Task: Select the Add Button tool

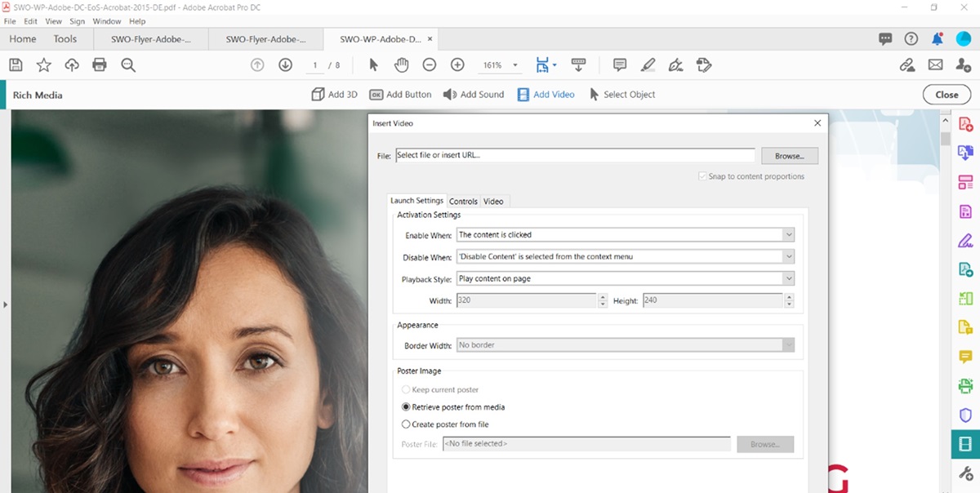Action: point(400,94)
